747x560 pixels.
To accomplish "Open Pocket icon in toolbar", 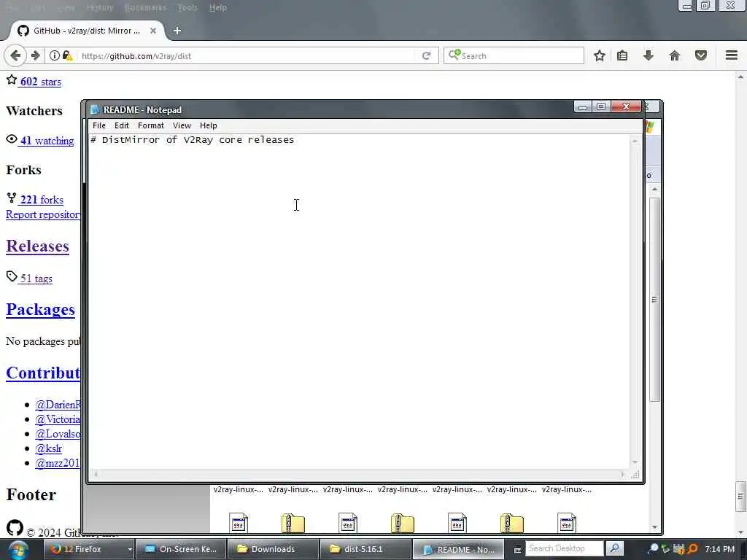I will [701, 55].
